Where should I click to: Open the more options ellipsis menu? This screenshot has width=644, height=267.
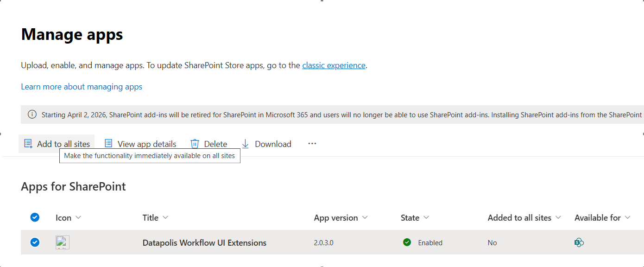[x=312, y=144]
